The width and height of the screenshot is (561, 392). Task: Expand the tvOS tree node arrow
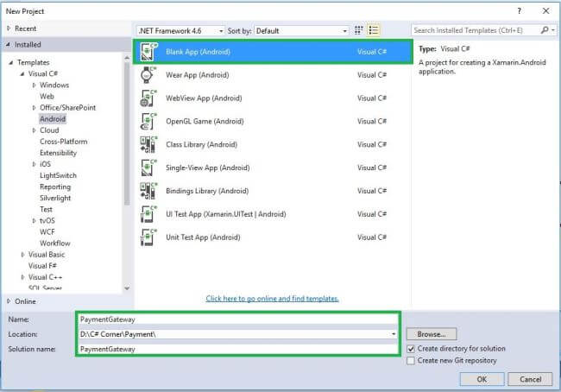(34, 221)
